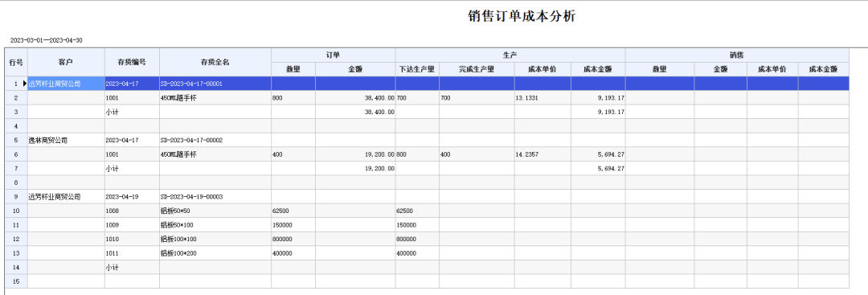Viewport: 868px width, 295px height.
Task: Select row number 10 header
Action: pyautogui.click(x=16, y=211)
